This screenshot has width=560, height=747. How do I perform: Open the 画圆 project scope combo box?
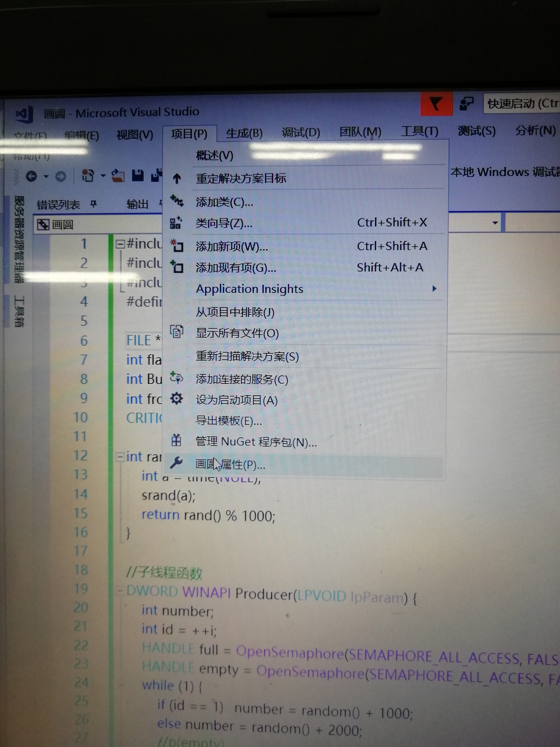click(x=98, y=224)
